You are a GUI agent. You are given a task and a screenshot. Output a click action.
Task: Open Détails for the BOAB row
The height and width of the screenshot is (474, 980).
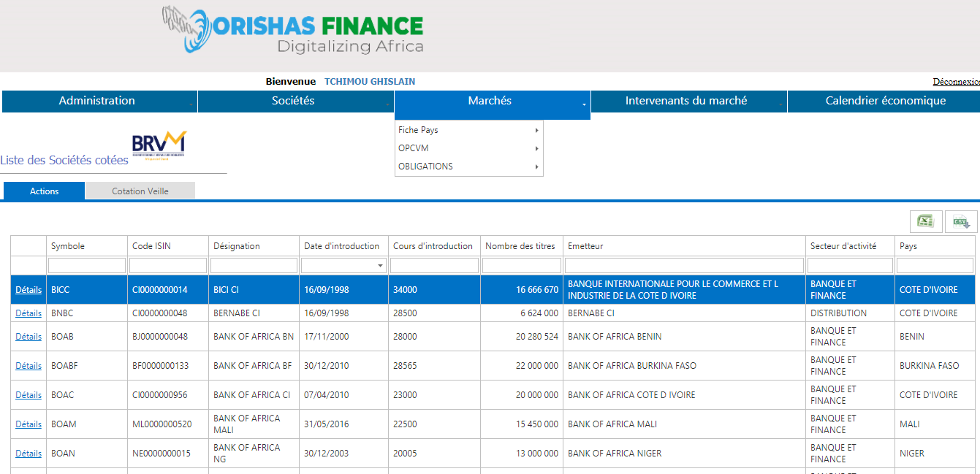click(29, 337)
